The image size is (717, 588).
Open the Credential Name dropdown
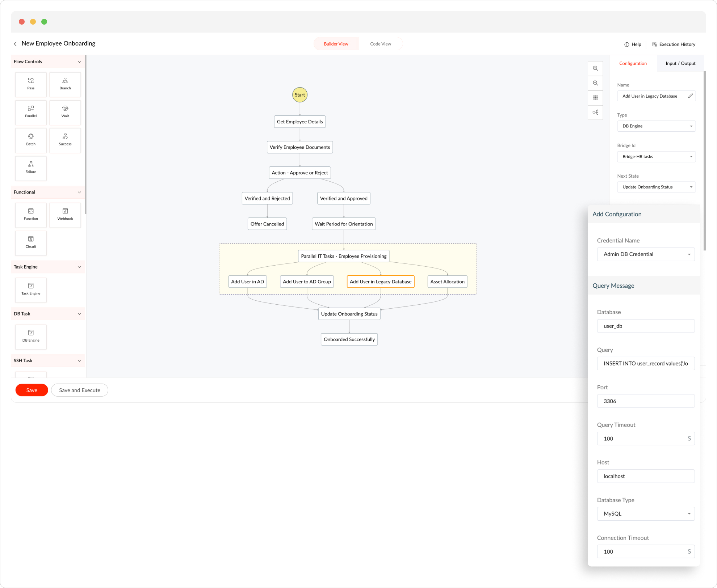(x=646, y=254)
